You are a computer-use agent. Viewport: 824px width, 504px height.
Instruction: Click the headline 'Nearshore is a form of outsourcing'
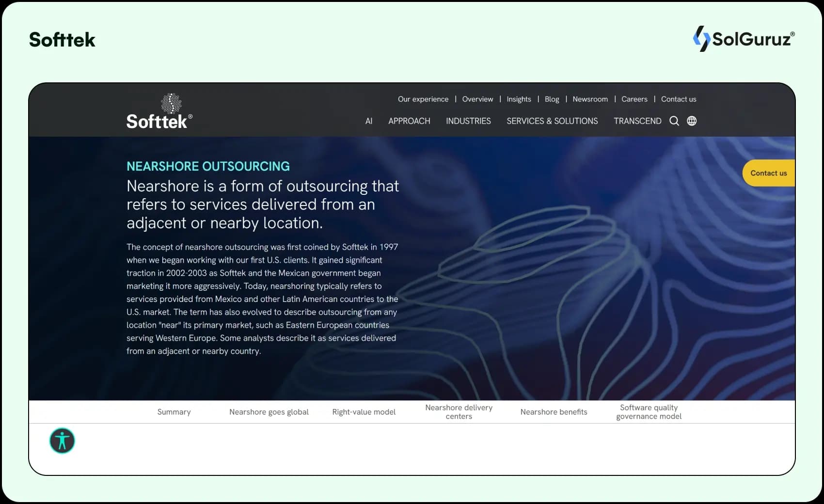(263, 205)
